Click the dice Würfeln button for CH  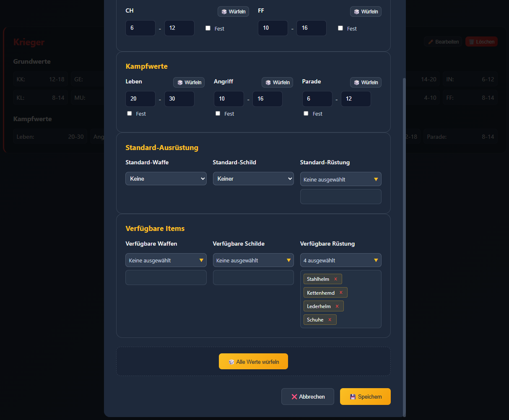(233, 12)
